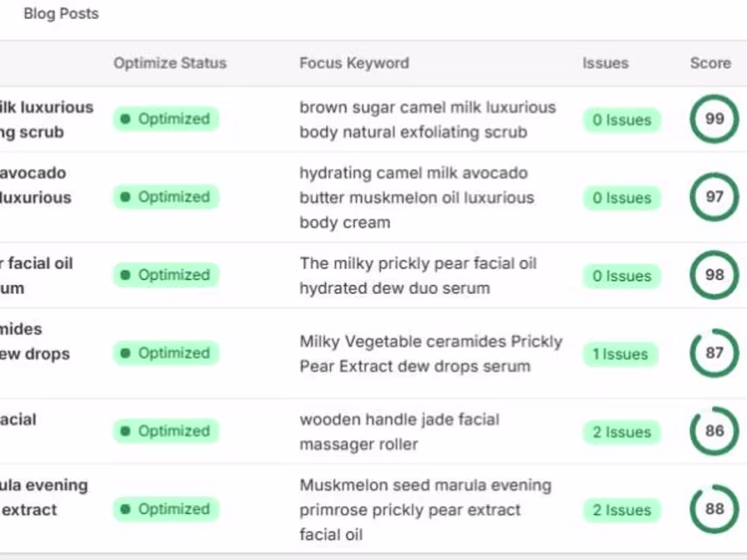The width and height of the screenshot is (747, 560).
Task: Click the Focus Keyword column header
Action: (354, 63)
